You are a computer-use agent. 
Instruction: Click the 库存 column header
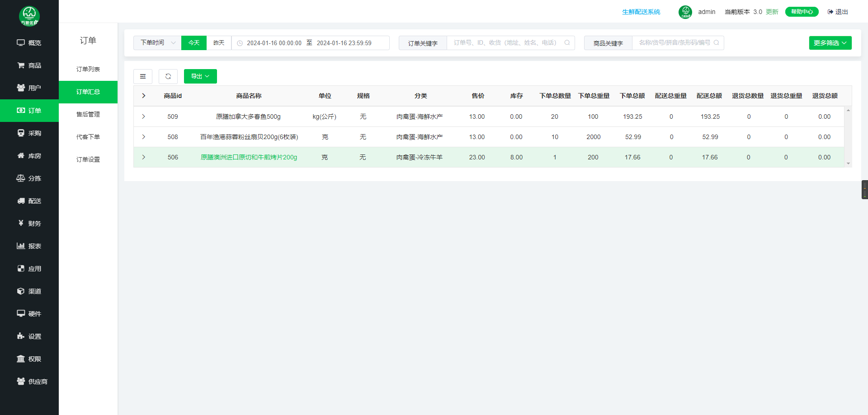[516, 96]
